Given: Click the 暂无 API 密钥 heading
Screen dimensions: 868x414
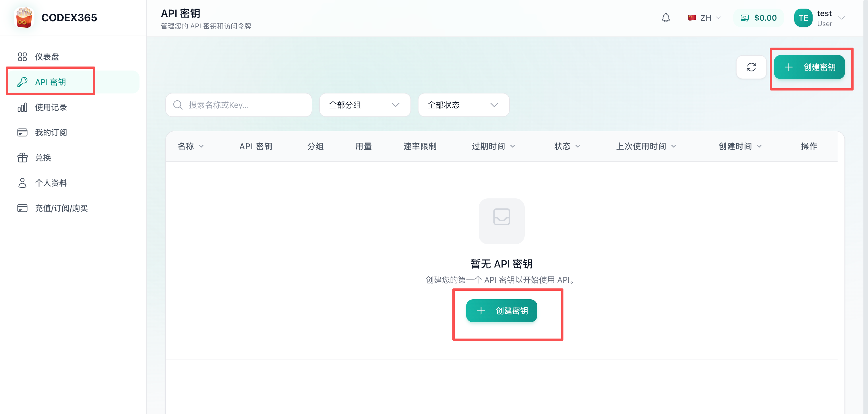Looking at the screenshot, I should pos(501,263).
